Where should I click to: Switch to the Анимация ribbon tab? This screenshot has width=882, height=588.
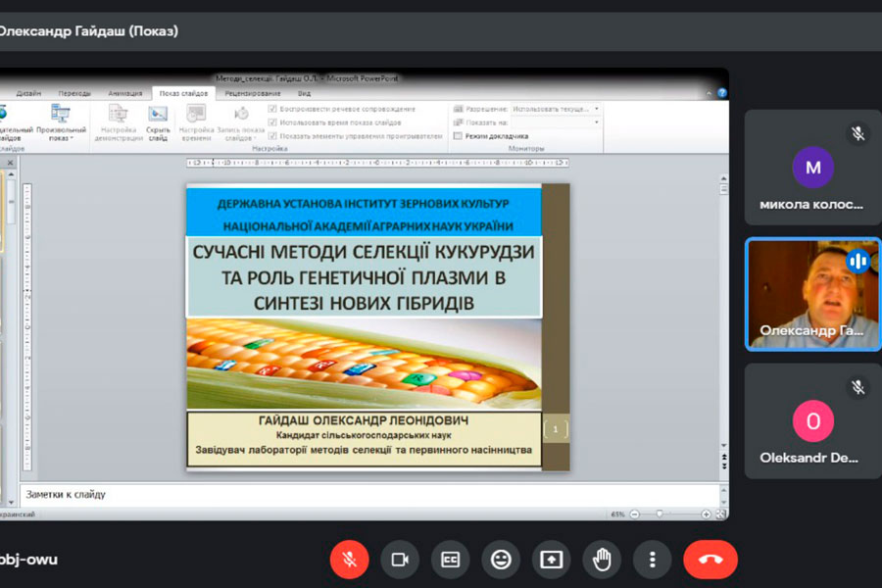pyautogui.click(x=124, y=93)
